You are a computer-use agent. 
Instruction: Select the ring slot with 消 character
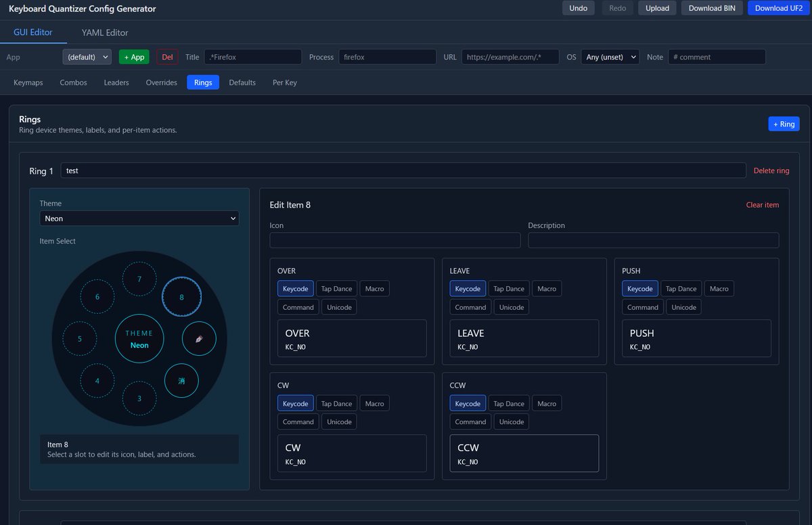[x=181, y=381]
